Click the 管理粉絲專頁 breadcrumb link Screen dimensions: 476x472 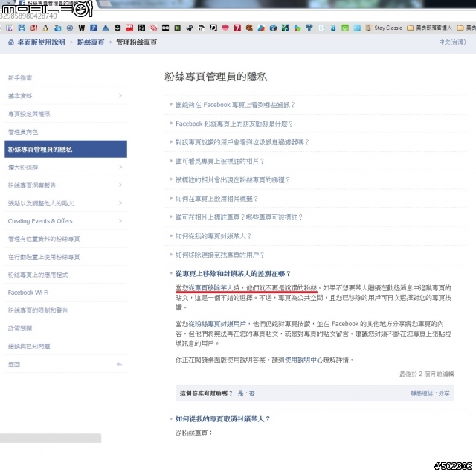coord(136,42)
